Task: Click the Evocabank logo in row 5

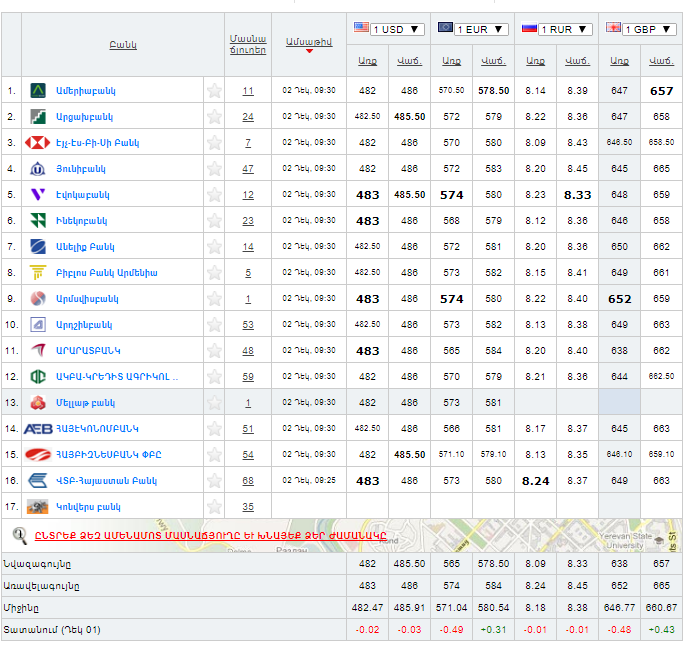Action: pyautogui.click(x=38, y=195)
